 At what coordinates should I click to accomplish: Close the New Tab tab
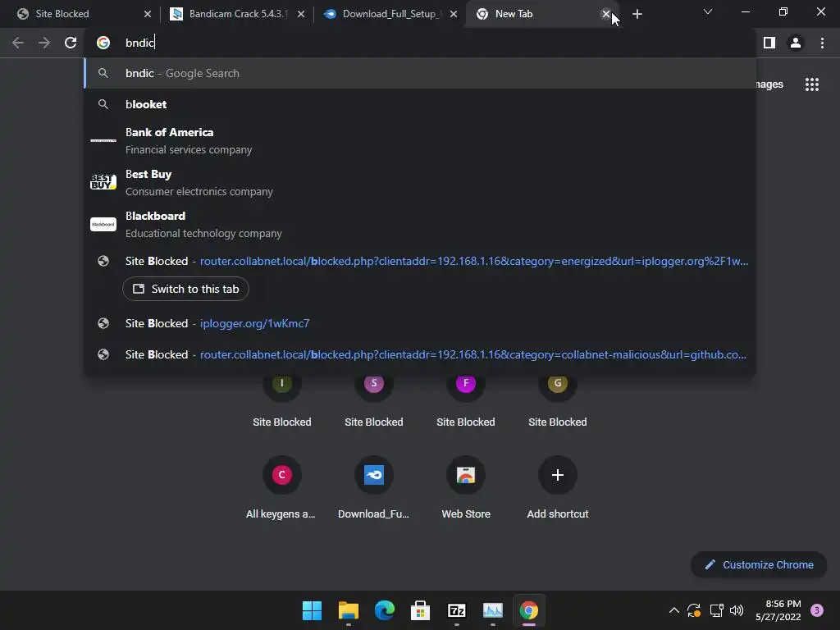(605, 14)
